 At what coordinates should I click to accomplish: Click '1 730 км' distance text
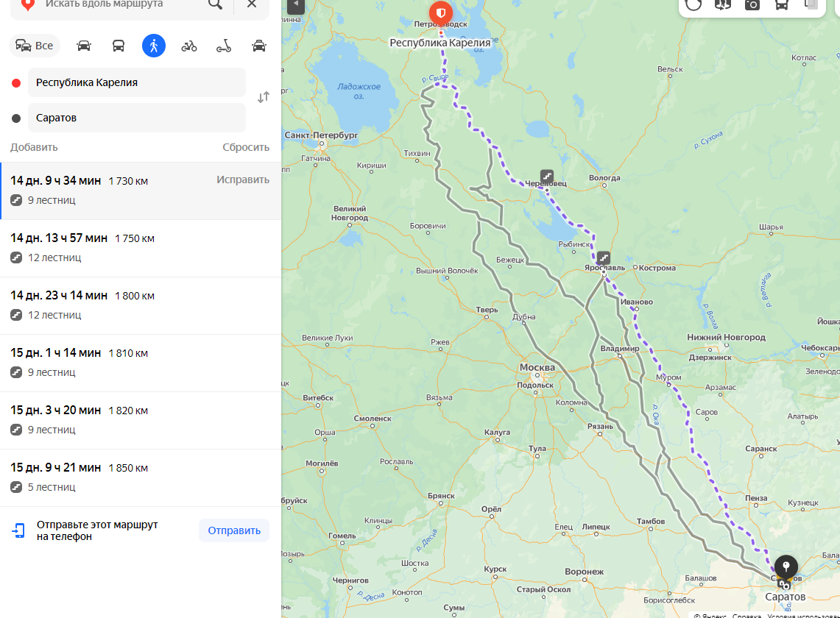(128, 182)
